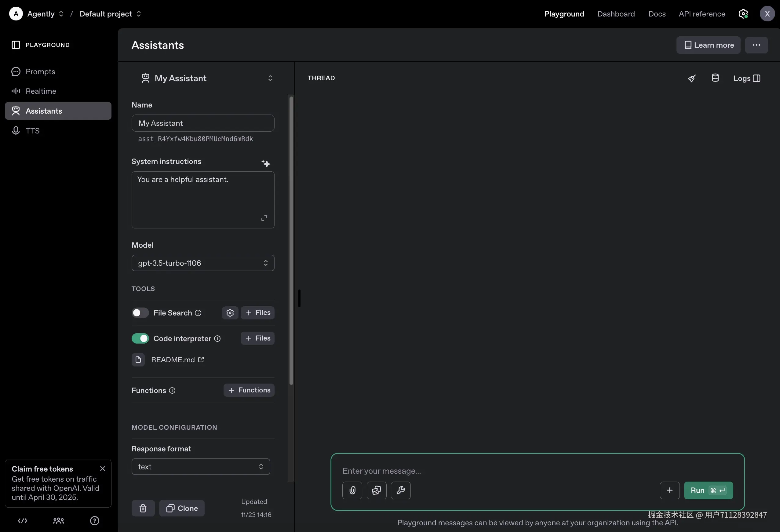
Task: Click the sparkle icon to generate system instructions
Action: click(x=266, y=164)
